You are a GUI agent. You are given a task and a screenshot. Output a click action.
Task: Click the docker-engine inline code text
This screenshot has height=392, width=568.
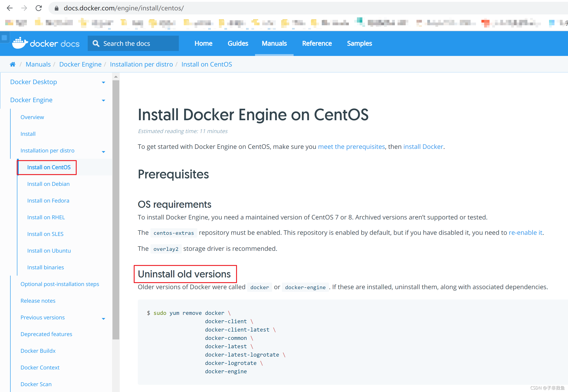305,287
